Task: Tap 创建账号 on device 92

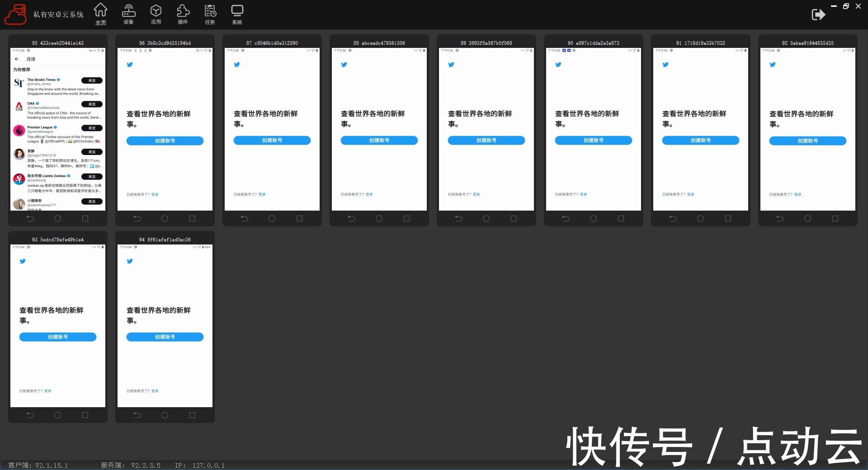Action: tap(808, 141)
